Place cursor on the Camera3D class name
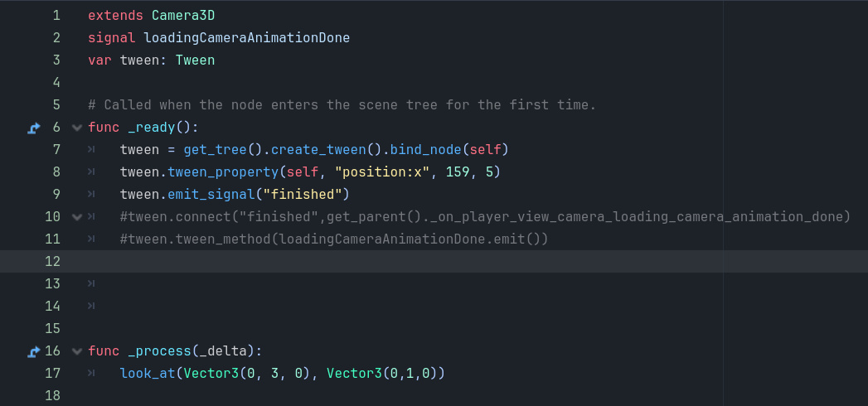Image resolution: width=868 pixels, height=406 pixels. pyautogui.click(x=183, y=16)
